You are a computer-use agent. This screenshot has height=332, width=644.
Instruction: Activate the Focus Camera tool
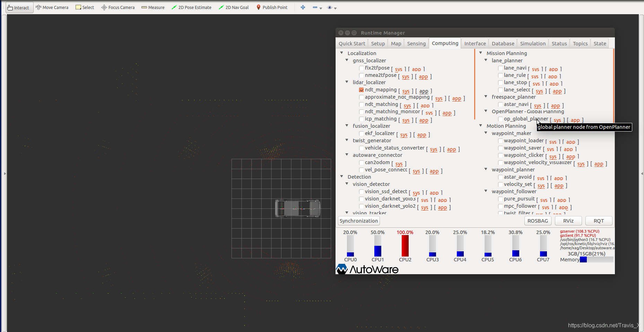118,8
